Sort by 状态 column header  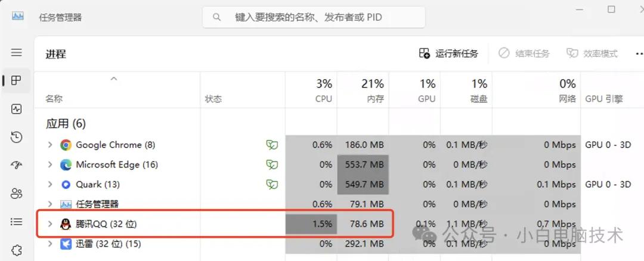[x=213, y=99]
